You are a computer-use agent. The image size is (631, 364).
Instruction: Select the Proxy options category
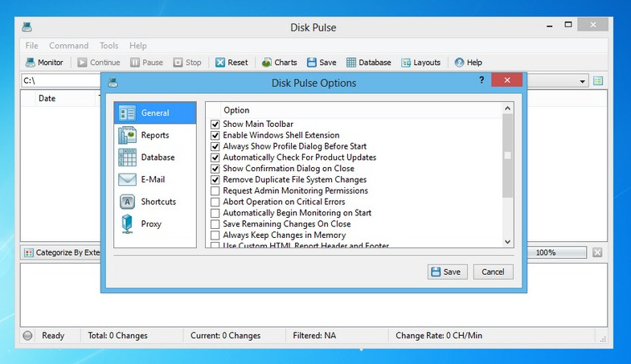click(x=155, y=223)
